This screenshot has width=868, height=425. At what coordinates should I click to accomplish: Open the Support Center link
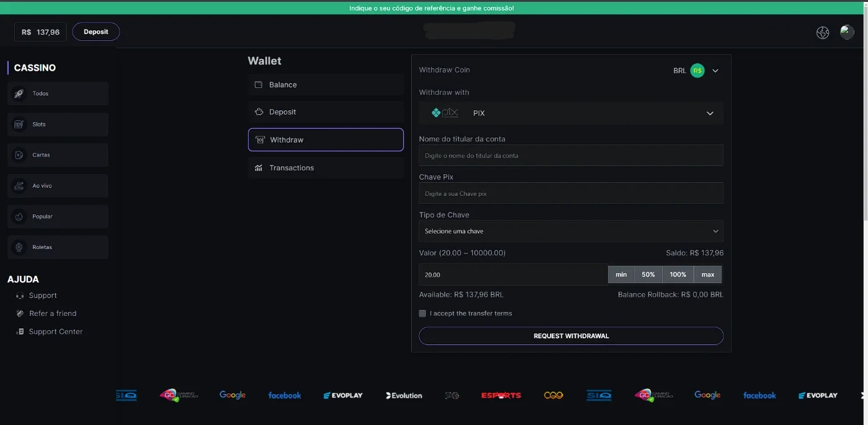(56, 331)
